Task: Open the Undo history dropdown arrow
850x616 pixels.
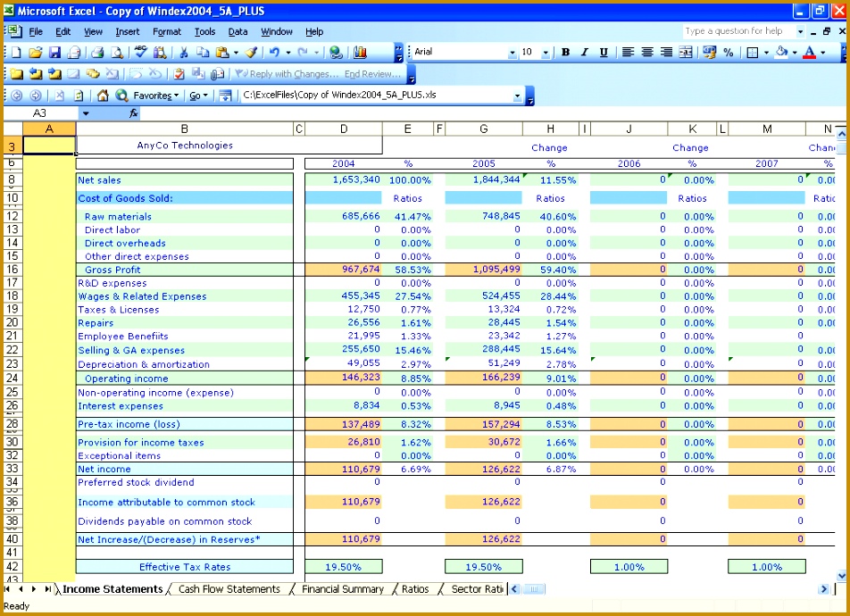Action: point(288,53)
